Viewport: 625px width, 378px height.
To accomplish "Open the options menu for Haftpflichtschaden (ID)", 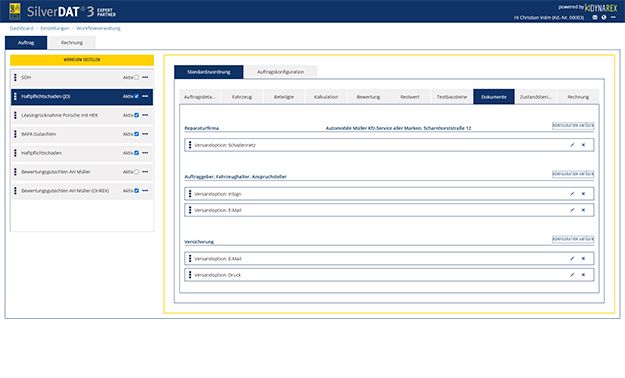I will [145, 96].
